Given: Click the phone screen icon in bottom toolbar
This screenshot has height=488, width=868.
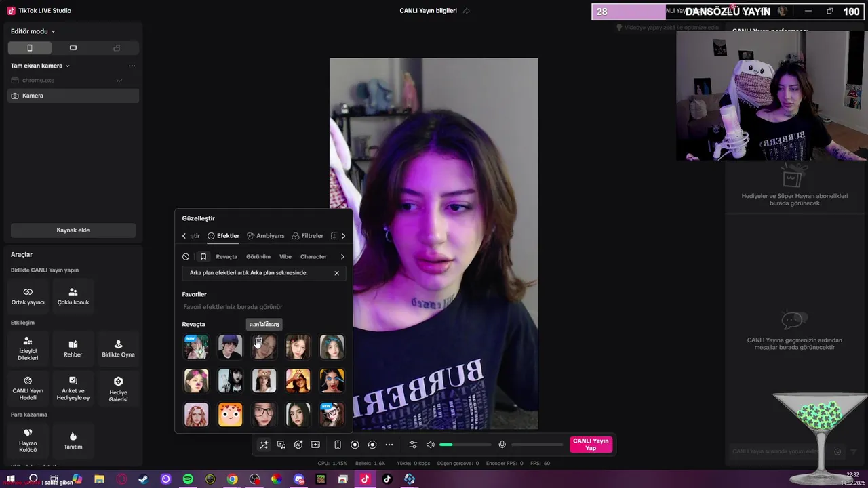Looking at the screenshot, I should [x=337, y=445].
